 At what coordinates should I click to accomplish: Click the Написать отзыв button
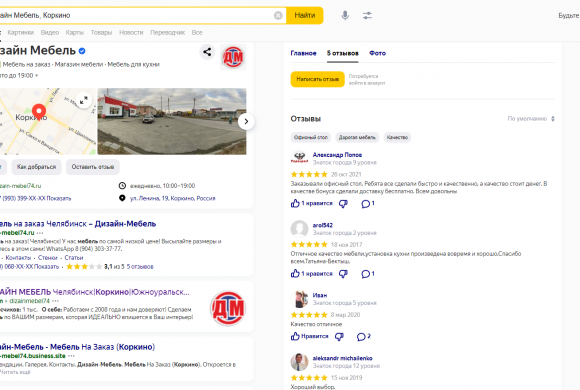tap(317, 79)
